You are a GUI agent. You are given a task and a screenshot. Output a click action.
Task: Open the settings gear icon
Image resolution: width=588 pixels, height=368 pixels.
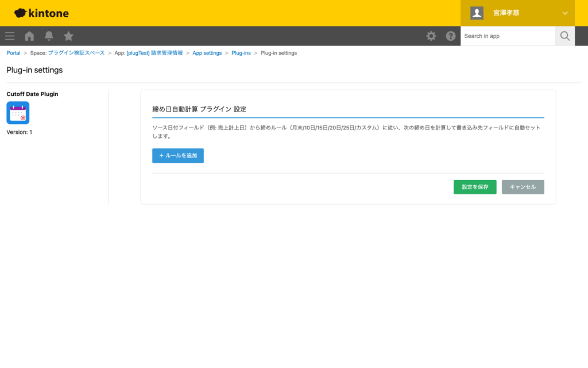431,36
